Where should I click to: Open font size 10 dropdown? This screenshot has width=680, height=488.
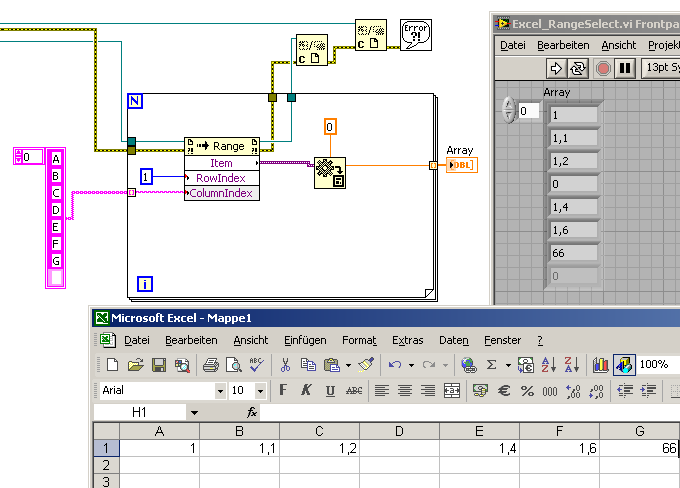260,391
